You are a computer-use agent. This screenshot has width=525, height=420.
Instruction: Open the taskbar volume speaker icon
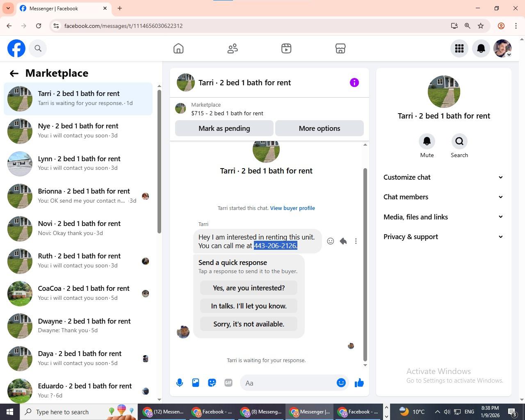pos(447,412)
